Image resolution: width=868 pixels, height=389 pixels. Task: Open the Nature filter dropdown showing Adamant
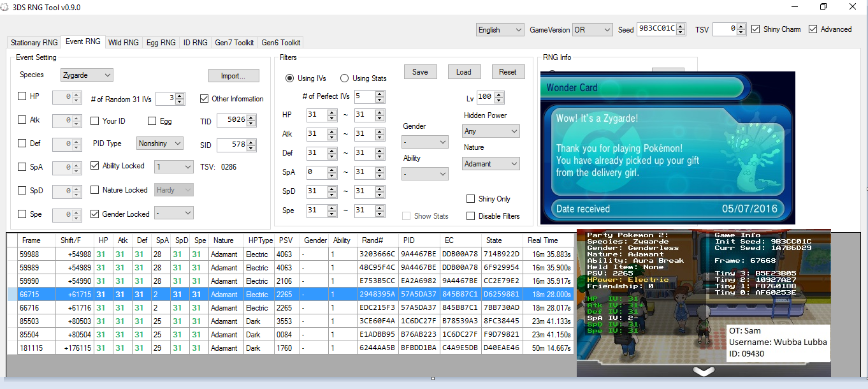click(x=491, y=164)
